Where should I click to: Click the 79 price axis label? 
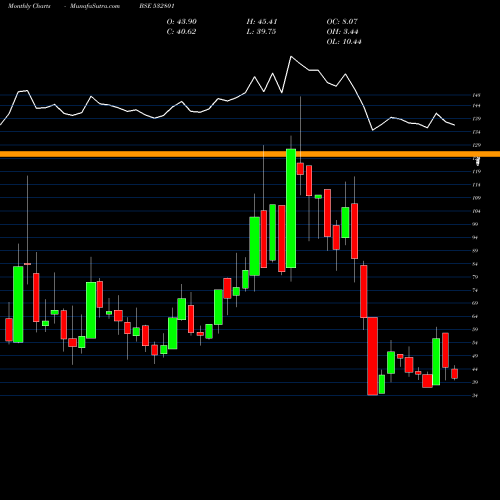[x=475, y=277]
